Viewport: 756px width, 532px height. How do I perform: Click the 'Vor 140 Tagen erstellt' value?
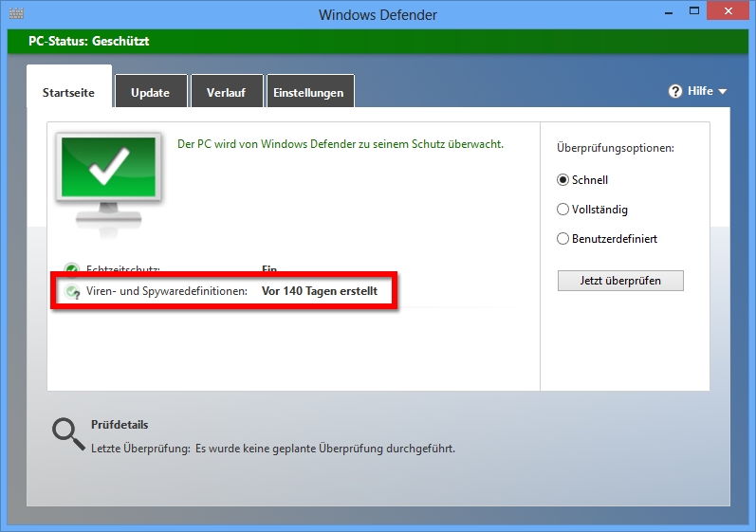[x=320, y=291]
